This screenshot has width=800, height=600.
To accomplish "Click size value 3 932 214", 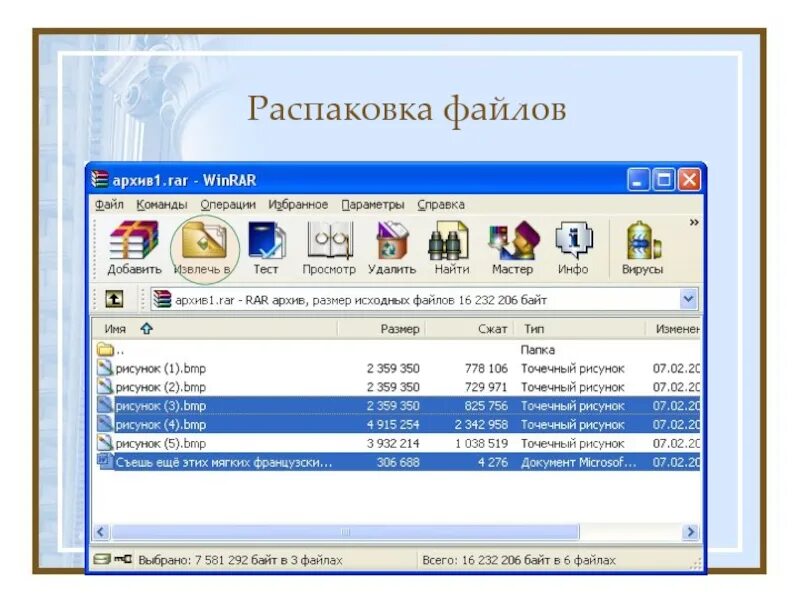I will pyautogui.click(x=393, y=443).
